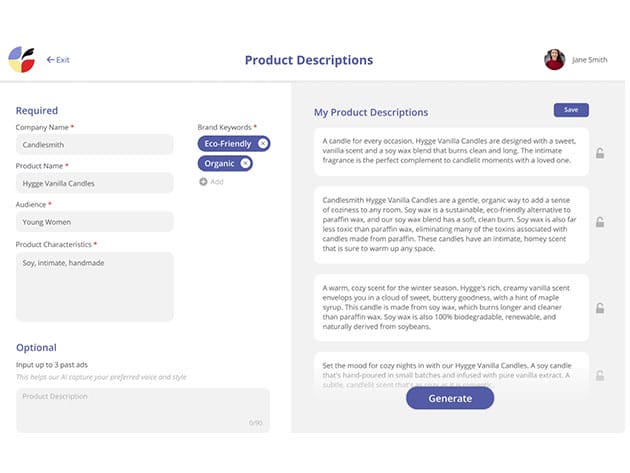Viewport: 630px width, 473px height.
Task: Toggle lock on fourth product description
Action: pyautogui.click(x=600, y=375)
